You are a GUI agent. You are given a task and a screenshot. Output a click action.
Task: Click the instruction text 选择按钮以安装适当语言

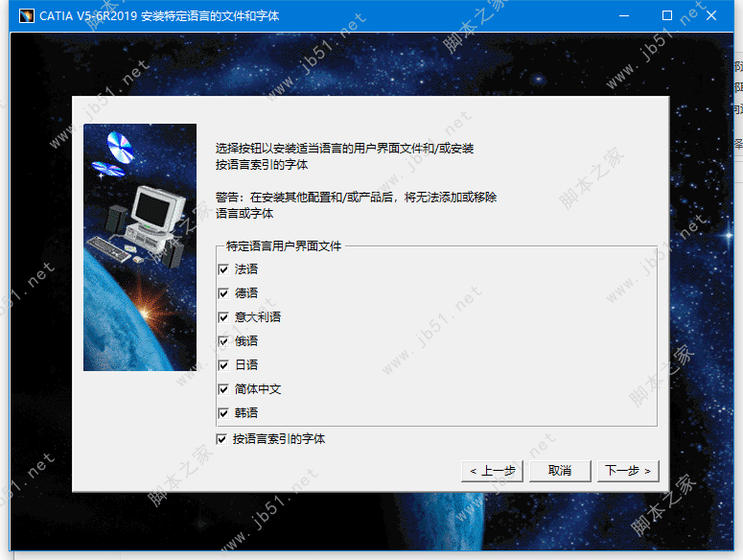pos(344,156)
